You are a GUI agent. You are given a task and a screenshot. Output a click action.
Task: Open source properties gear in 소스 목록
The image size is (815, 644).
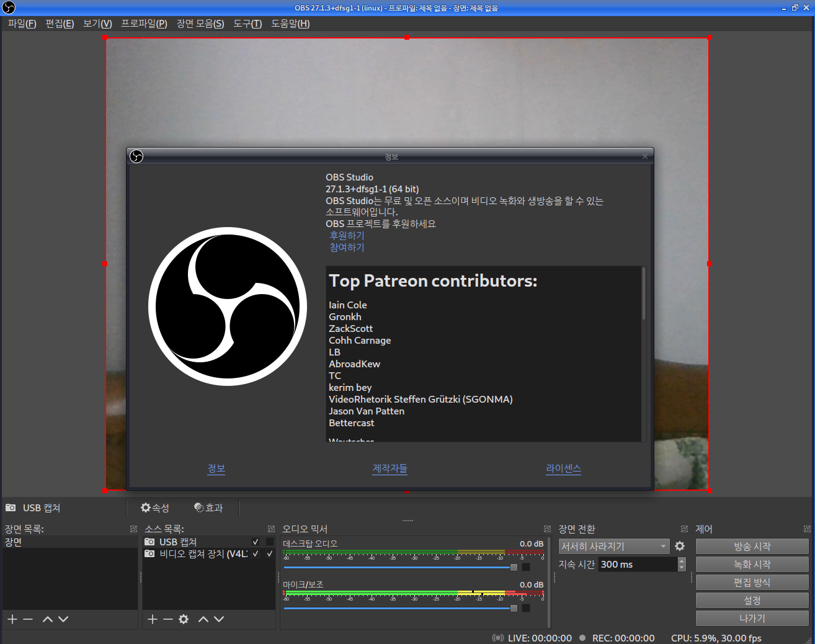[x=184, y=619]
